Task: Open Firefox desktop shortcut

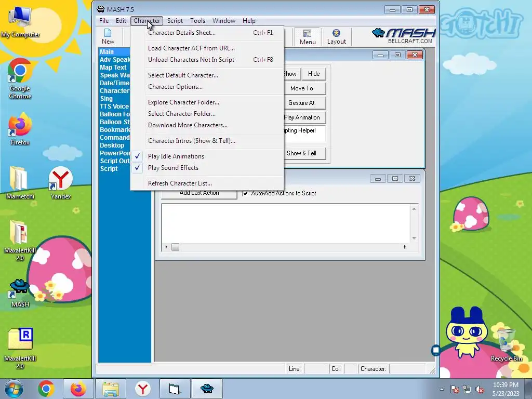Action: pyautogui.click(x=20, y=129)
